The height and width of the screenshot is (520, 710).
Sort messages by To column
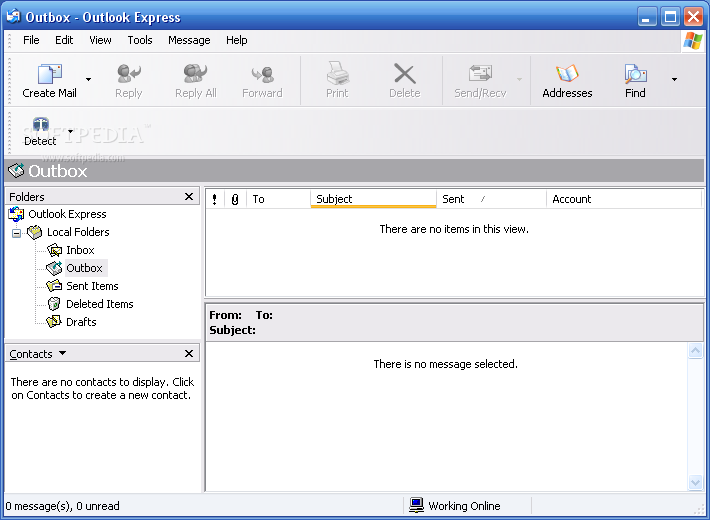[x=278, y=199]
